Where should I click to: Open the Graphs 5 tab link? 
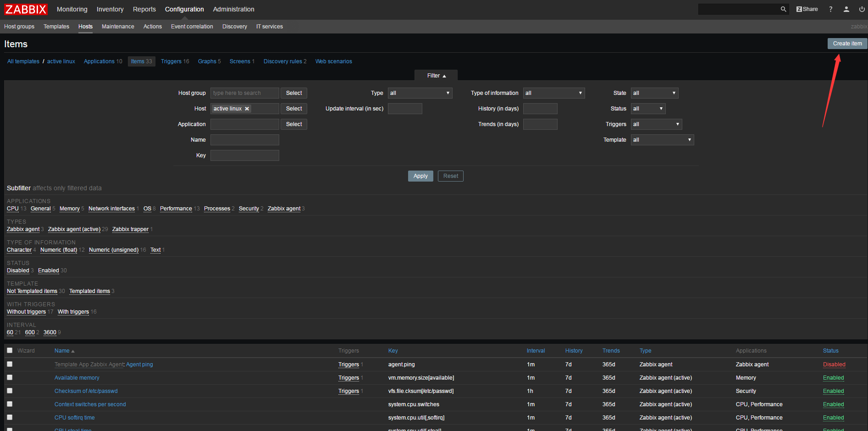tap(210, 61)
